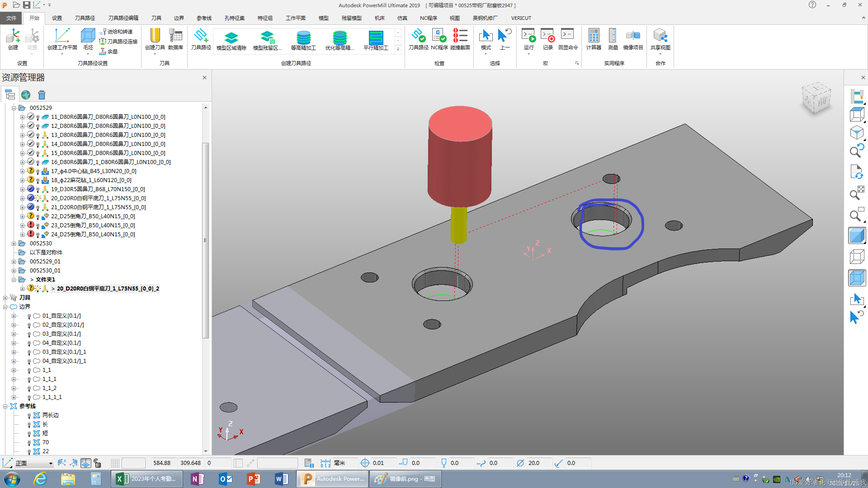Image resolution: width=868 pixels, height=488 pixels.
Task: Toggle lightbulb for toolpath 17_φ4.0中心钻
Action: (38, 171)
